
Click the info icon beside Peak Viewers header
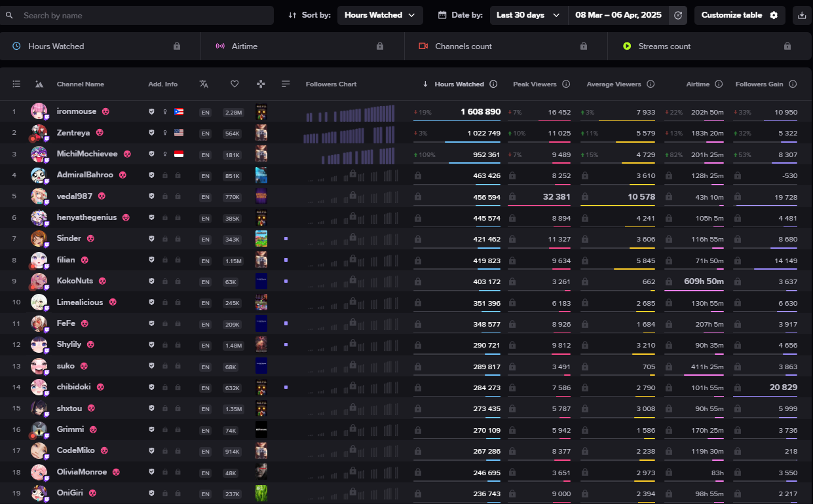click(x=566, y=84)
